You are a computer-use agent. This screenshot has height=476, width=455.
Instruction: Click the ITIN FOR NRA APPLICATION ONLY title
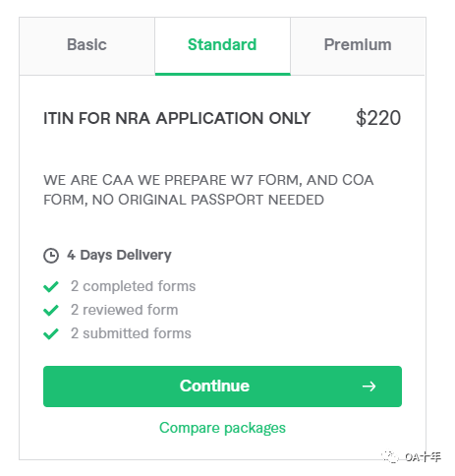click(177, 118)
